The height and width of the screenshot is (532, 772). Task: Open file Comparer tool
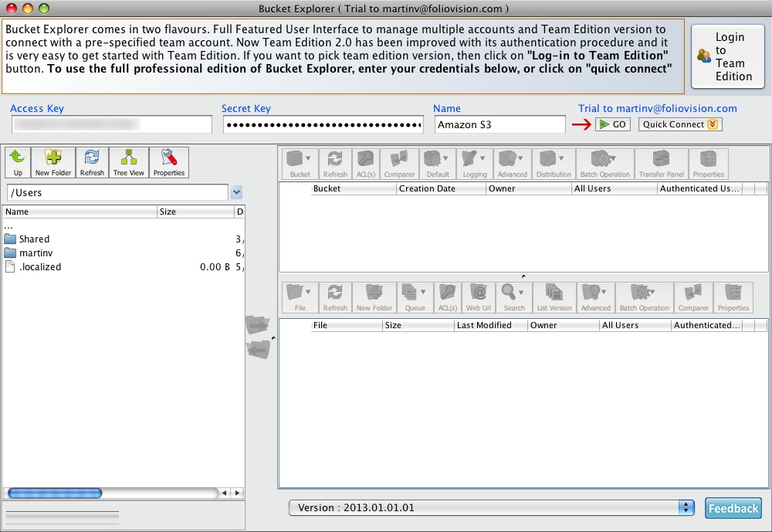tap(693, 297)
